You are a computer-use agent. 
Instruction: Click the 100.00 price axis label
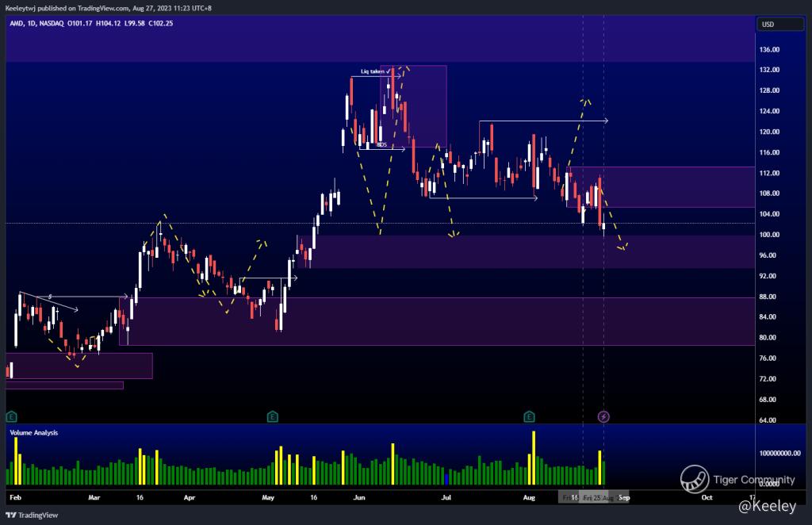point(769,235)
